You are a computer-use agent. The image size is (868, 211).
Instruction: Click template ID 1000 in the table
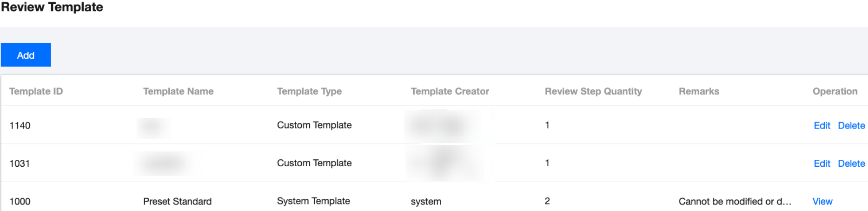pyautogui.click(x=20, y=201)
